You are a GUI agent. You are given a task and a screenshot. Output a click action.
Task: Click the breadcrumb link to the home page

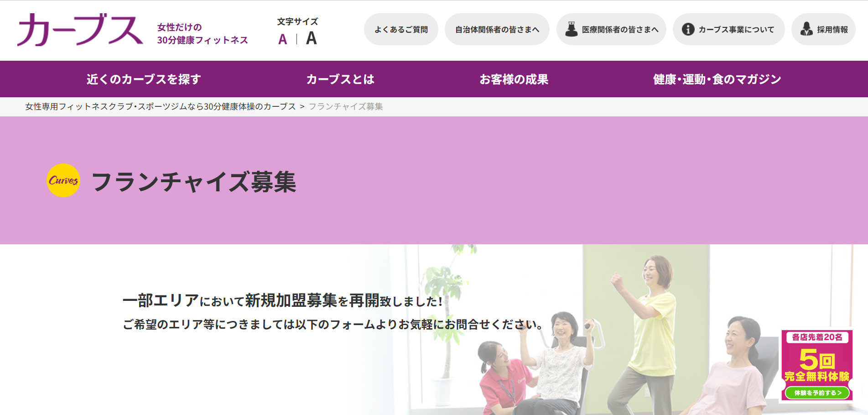click(160, 106)
